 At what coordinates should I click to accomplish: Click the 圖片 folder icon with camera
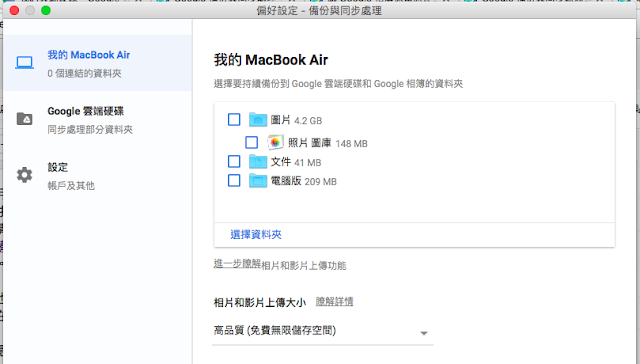[258, 120]
